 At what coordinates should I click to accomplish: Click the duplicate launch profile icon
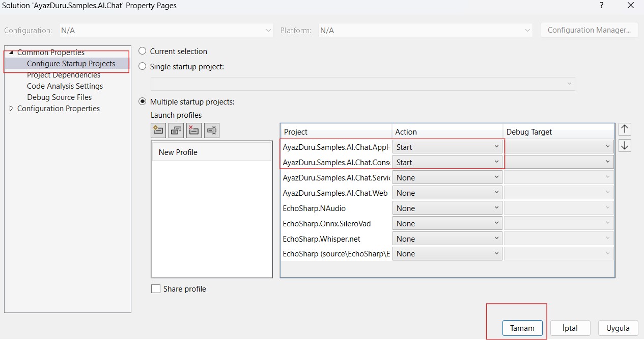click(x=176, y=130)
